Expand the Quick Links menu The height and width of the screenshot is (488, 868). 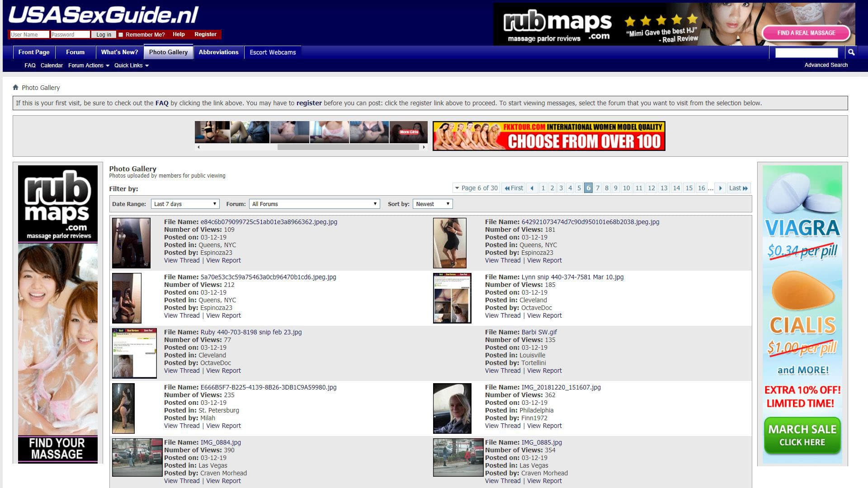tap(131, 66)
